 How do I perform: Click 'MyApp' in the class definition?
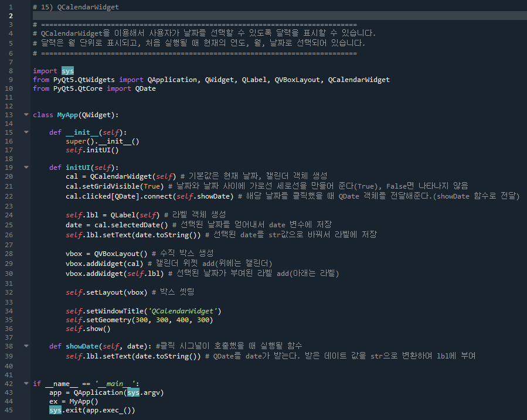pyautogui.click(x=67, y=115)
